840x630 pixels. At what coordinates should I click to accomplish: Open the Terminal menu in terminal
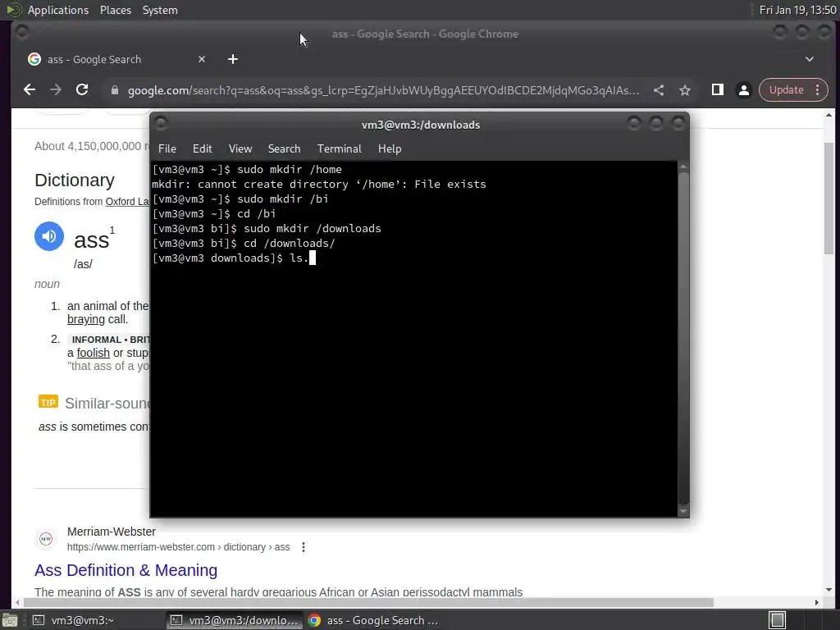pos(339,149)
